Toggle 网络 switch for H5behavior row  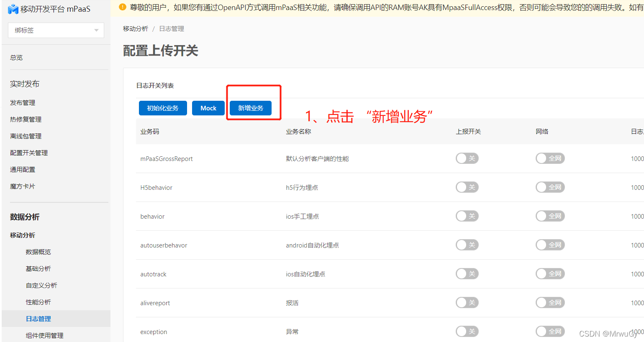550,187
